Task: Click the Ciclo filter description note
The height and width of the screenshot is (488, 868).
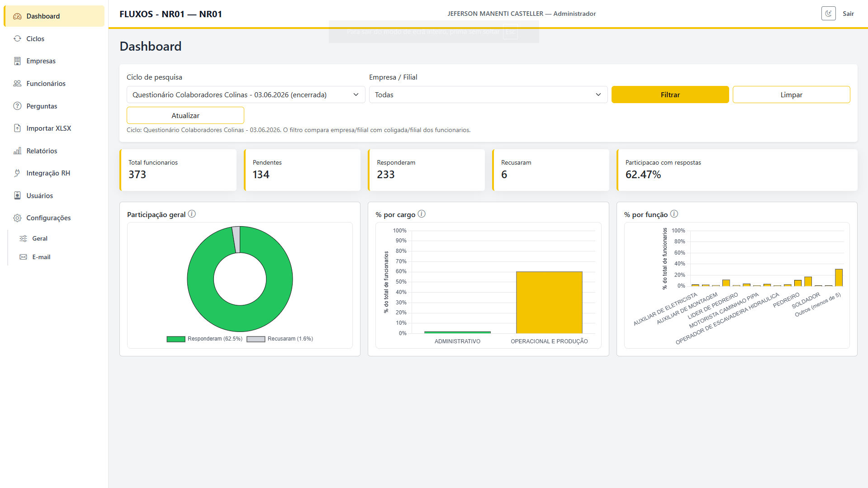Action: point(299,130)
